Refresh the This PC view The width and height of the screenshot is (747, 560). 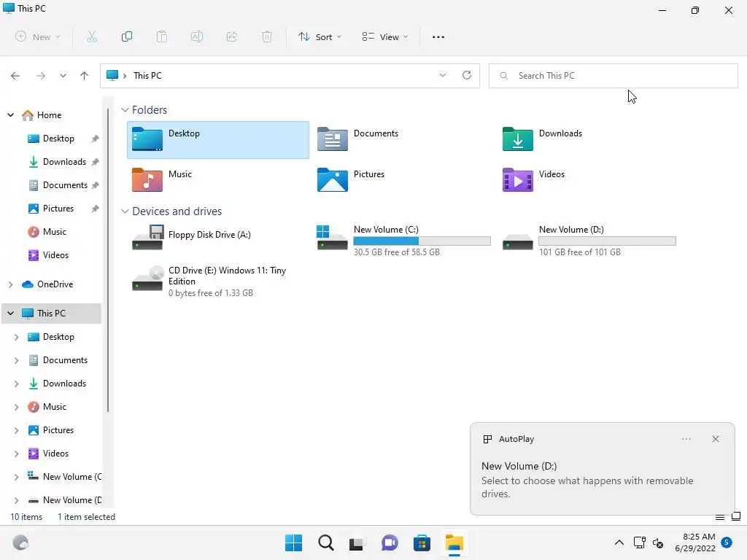[x=467, y=75]
